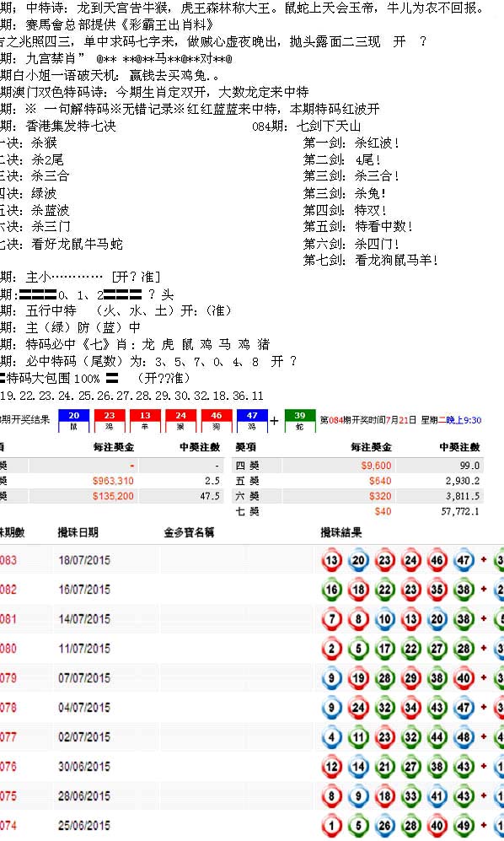This screenshot has height=841, width=504.
Task: Click the 金多寶名稱 column header
Action: click(x=189, y=532)
